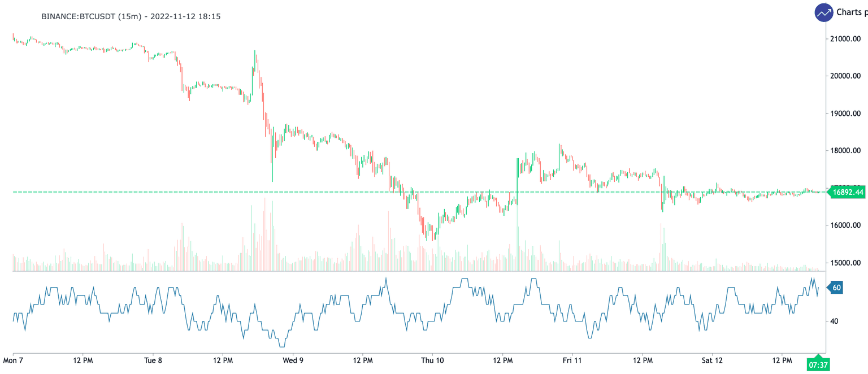Select the 15000.00 price axis label

(x=844, y=263)
